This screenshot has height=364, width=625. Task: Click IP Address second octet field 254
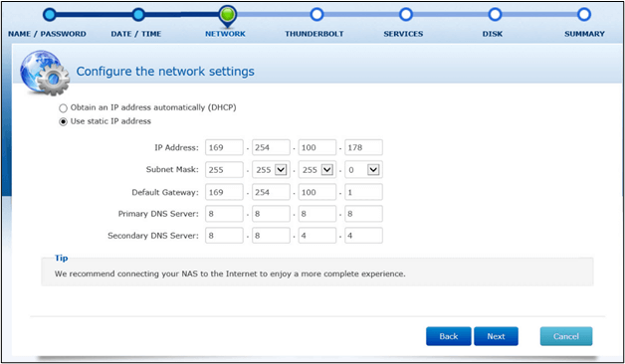271,147
